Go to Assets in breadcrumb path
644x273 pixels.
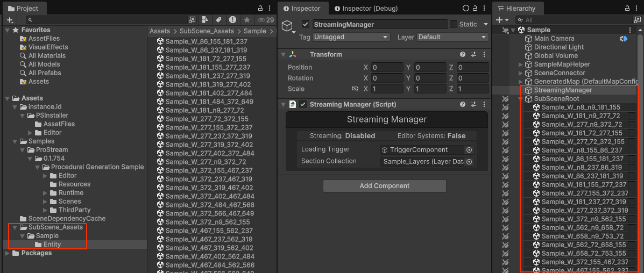click(x=159, y=31)
